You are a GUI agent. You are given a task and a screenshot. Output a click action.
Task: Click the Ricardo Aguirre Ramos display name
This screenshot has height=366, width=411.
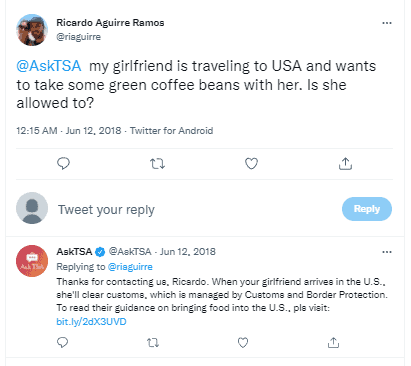pos(110,23)
